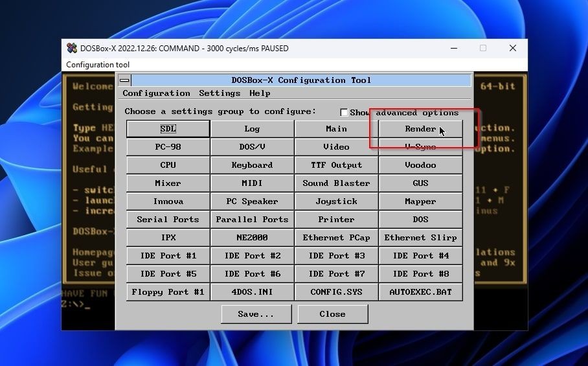Open the NE2000 settings group
This screenshot has height=366, width=588.
[252, 237]
